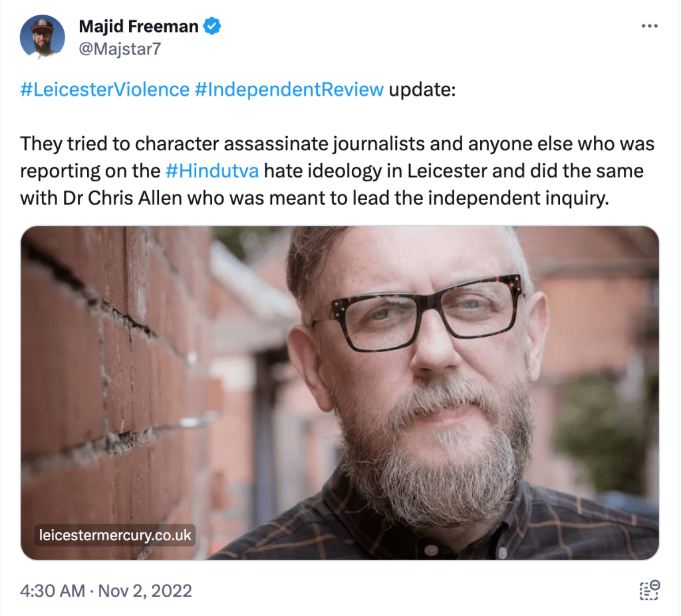Visit the @Majstar7 handle
The image size is (681, 616).
click(120, 49)
